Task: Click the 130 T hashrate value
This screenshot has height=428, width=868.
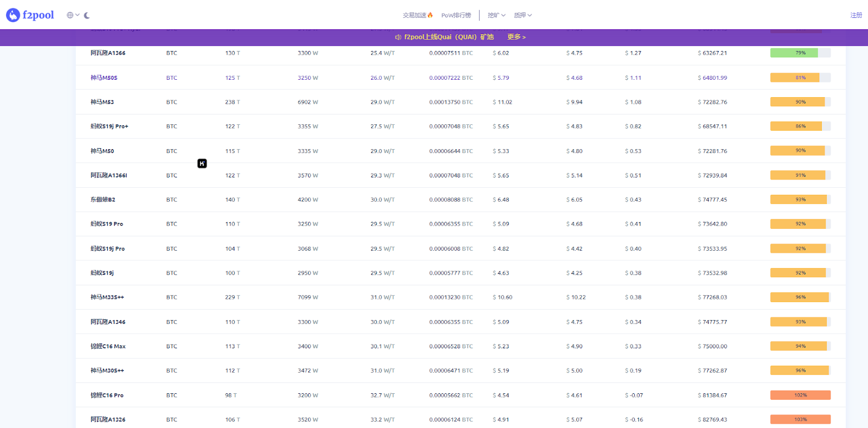Action: (x=232, y=53)
